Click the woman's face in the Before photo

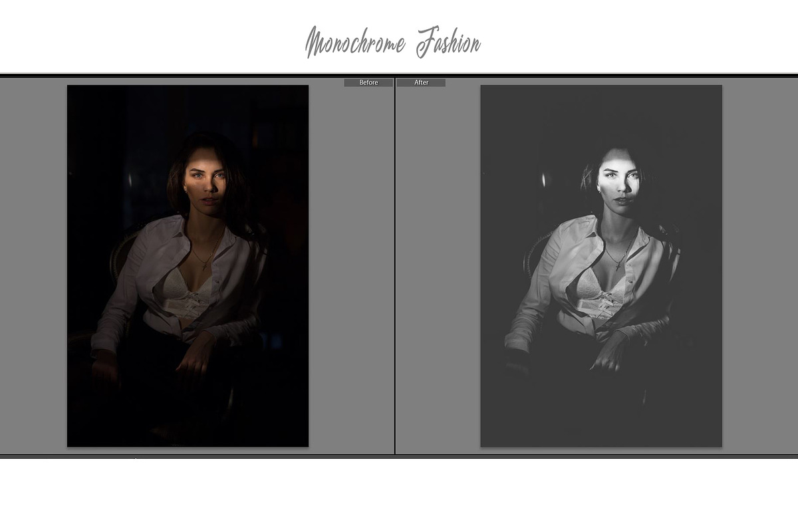(205, 184)
